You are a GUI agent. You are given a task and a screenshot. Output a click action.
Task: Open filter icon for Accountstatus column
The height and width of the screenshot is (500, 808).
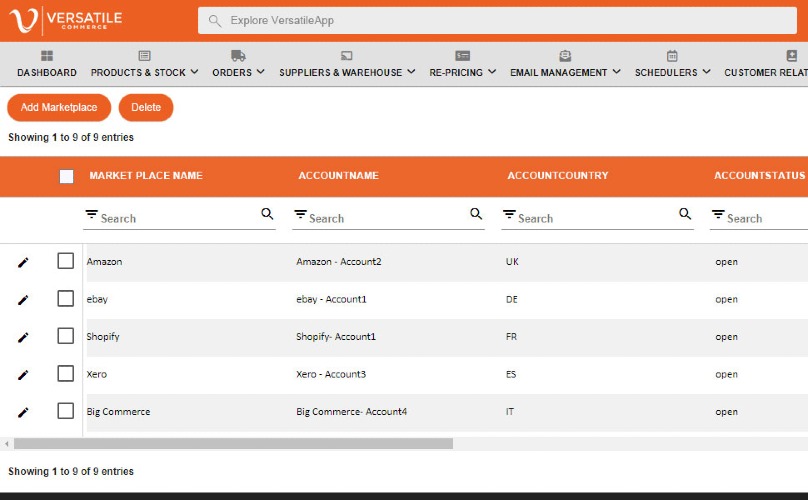click(718, 214)
